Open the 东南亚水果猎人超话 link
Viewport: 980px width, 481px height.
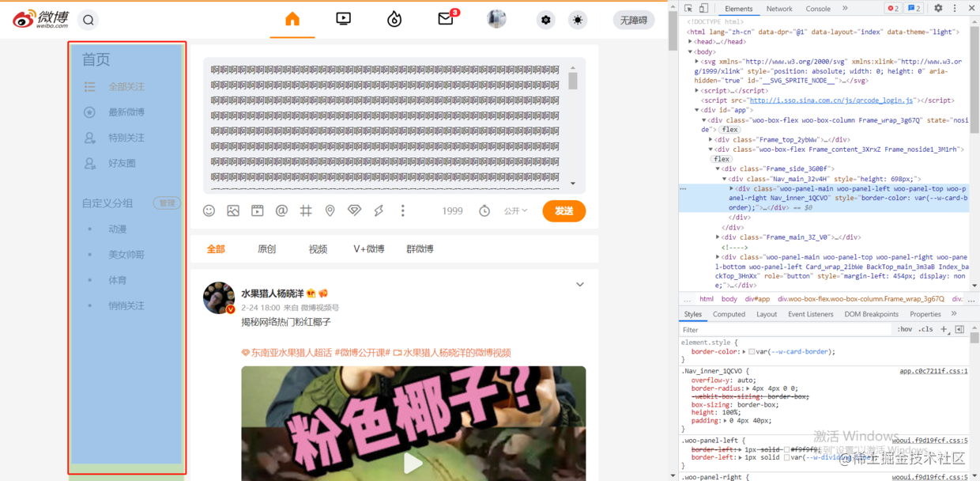pyautogui.click(x=286, y=353)
